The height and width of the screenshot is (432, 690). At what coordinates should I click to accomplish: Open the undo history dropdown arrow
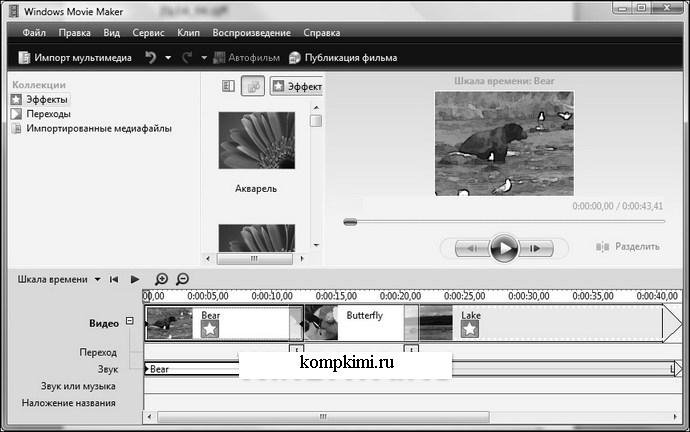point(168,58)
